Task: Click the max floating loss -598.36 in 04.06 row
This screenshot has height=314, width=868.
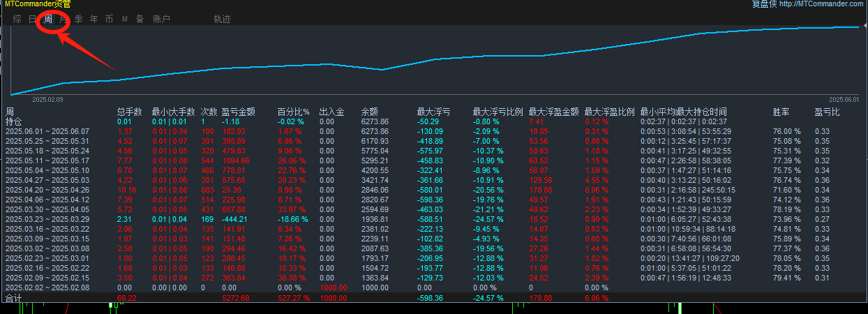Action: coord(431,200)
